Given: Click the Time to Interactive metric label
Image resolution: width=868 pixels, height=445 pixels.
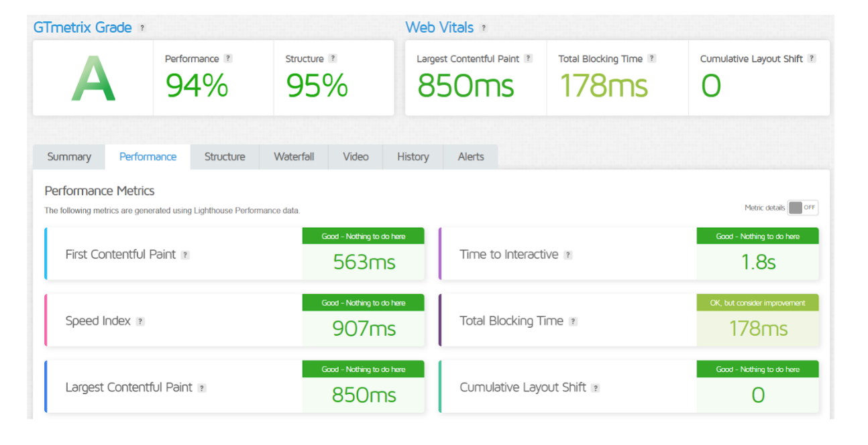Looking at the screenshot, I should point(509,255).
